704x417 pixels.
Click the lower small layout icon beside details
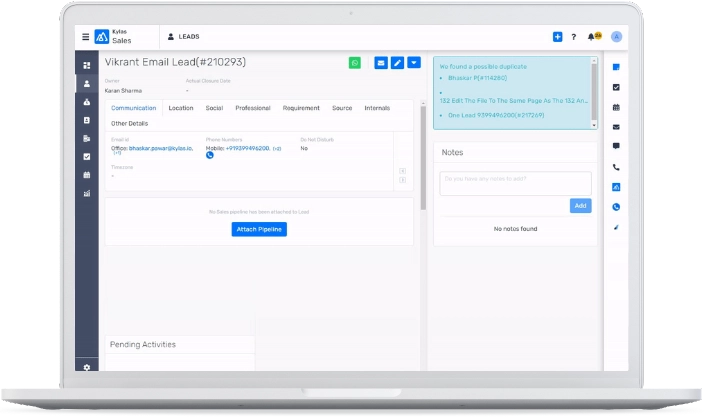point(403,180)
